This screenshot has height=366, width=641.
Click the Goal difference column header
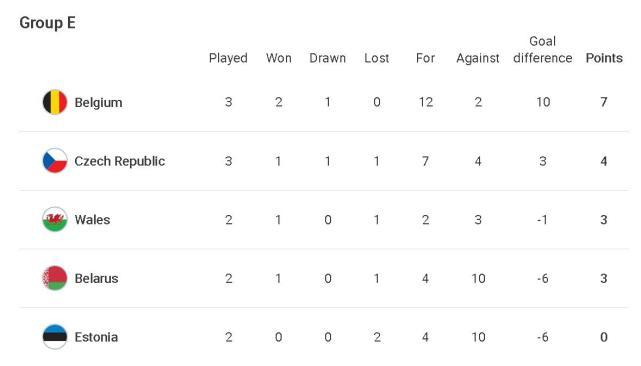(x=542, y=49)
